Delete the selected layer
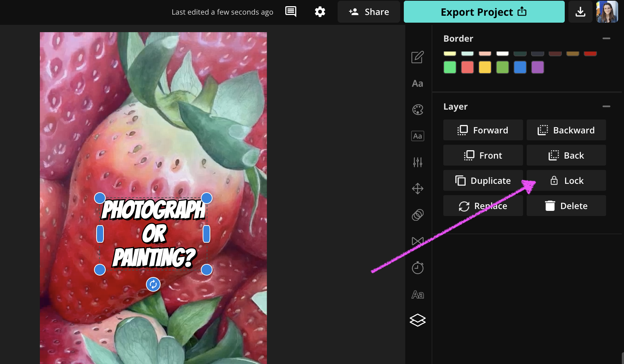 point(566,206)
